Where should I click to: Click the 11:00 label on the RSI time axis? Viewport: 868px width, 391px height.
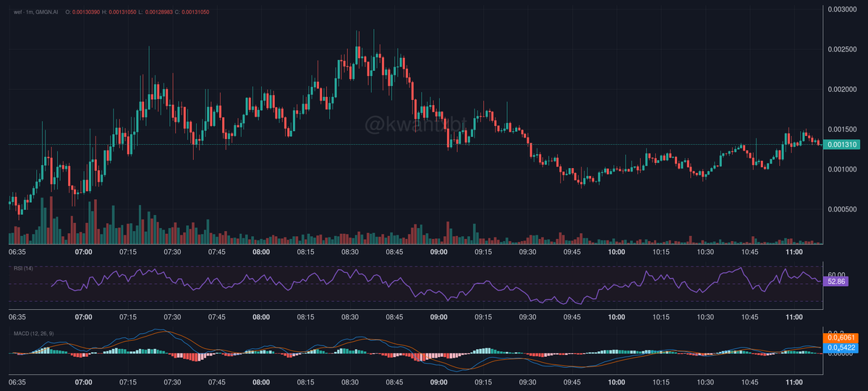794,317
